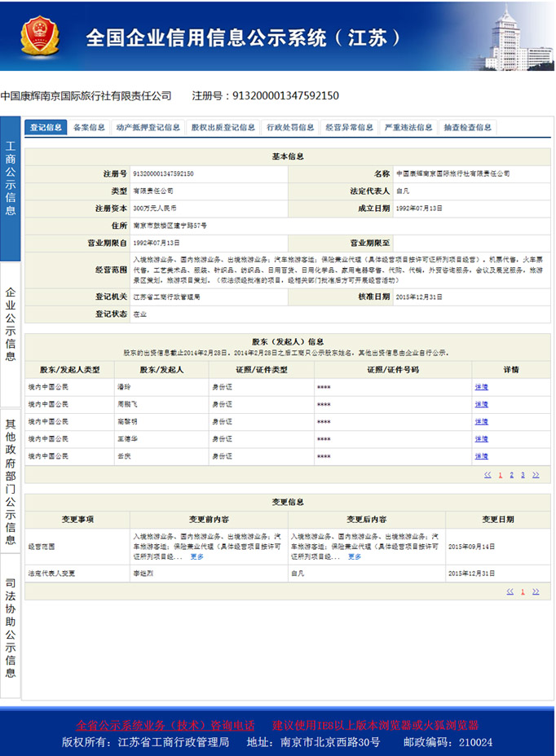This screenshot has height=756, width=556.
Task: Click the building image in the header banner
Action: click(x=515, y=38)
